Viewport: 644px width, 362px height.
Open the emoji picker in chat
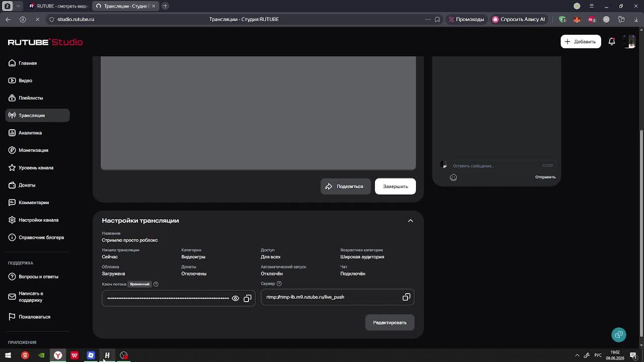(x=453, y=177)
